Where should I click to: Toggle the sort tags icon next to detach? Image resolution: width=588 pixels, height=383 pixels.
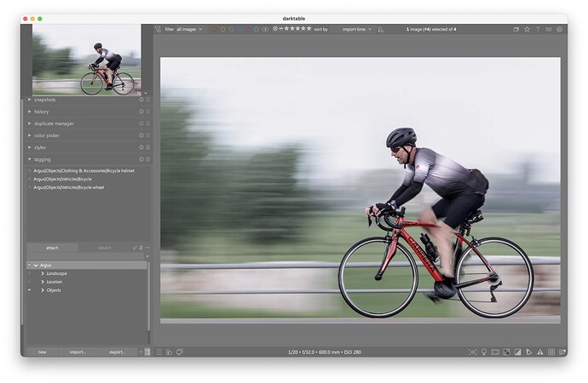click(x=141, y=248)
